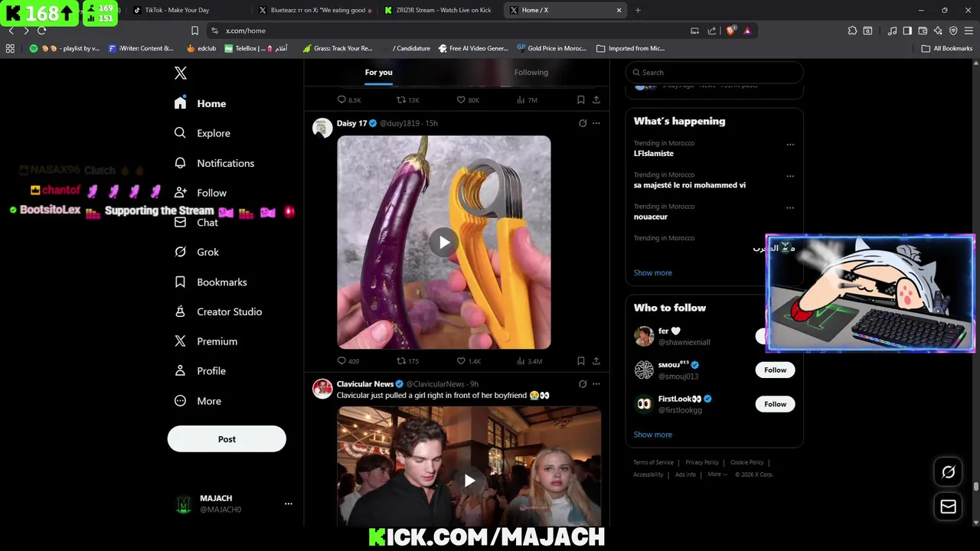980x551 pixels.
Task: Bookmark Daisy 17's post
Action: pos(581,361)
